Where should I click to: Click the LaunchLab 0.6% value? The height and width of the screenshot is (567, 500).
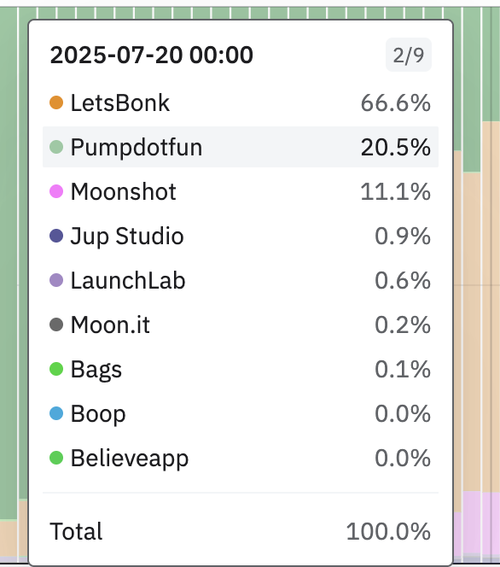pos(403,280)
